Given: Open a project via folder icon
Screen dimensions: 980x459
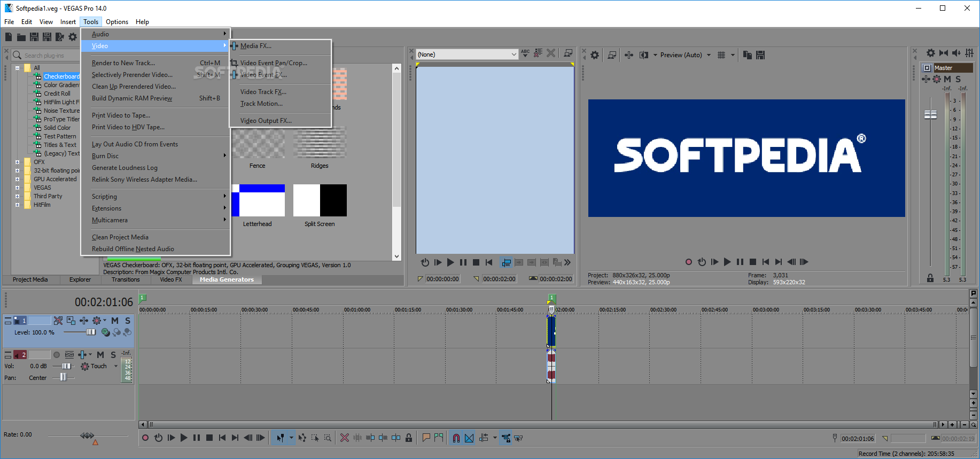Looking at the screenshot, I should (x=21, y=37).
